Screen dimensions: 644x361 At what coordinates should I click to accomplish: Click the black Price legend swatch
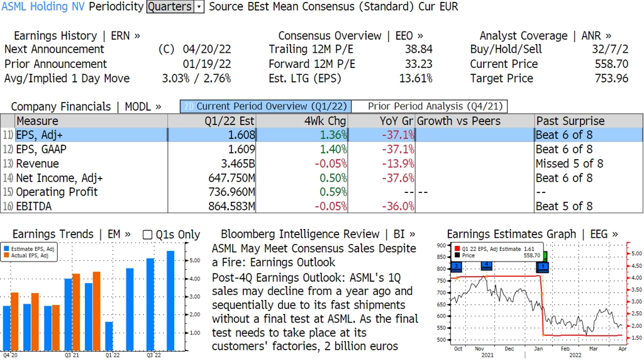coord(457,255)
